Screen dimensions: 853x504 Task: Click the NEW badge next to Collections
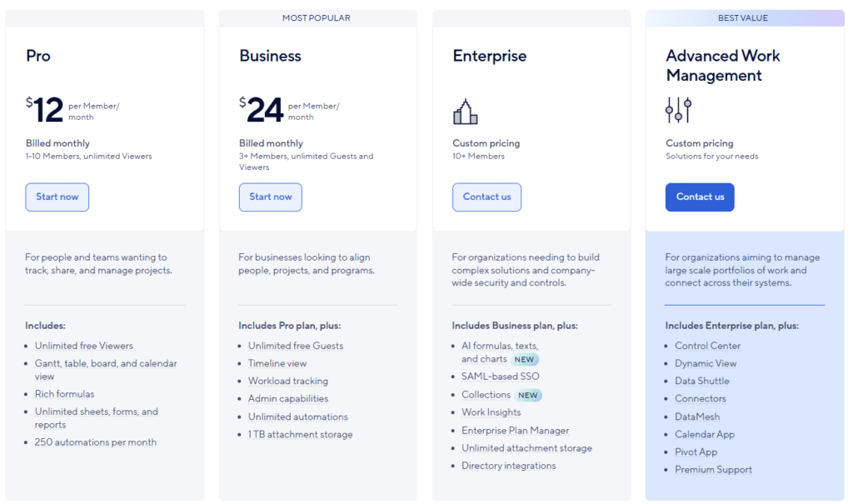[x=526, y=394]
